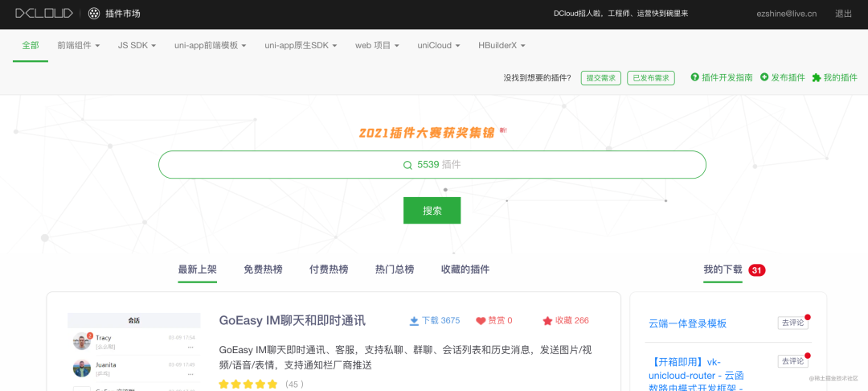The image size is (868, 391).
Task: Open the 发布插件 link
Action: click(788, 77)
